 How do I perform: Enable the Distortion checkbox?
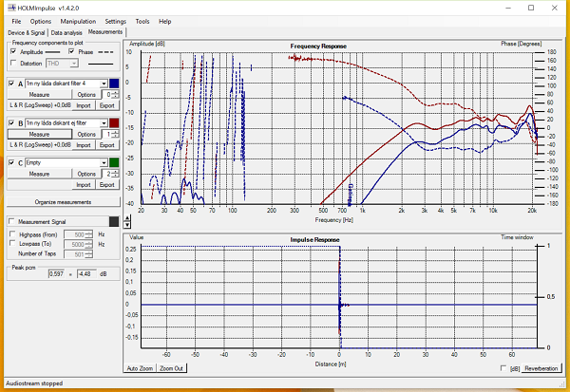pos(14,64)
